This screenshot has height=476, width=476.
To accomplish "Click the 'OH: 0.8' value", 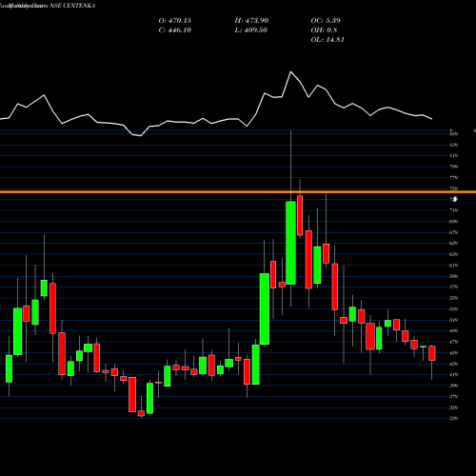I will (x=324, y=30).
